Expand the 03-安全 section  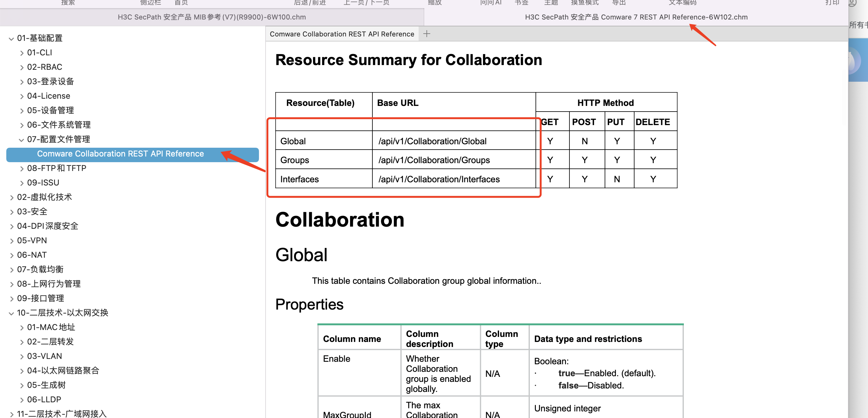[11, 212]
